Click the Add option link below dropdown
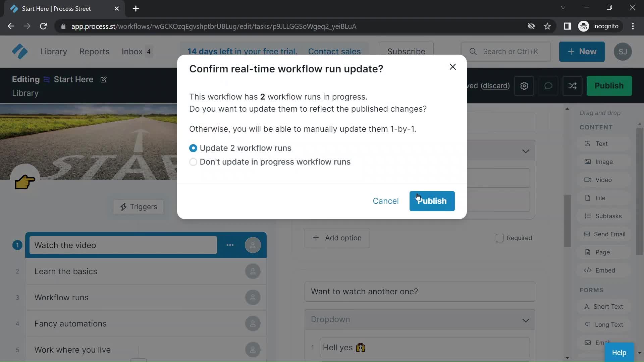644x362 pixels. [337, 238]
